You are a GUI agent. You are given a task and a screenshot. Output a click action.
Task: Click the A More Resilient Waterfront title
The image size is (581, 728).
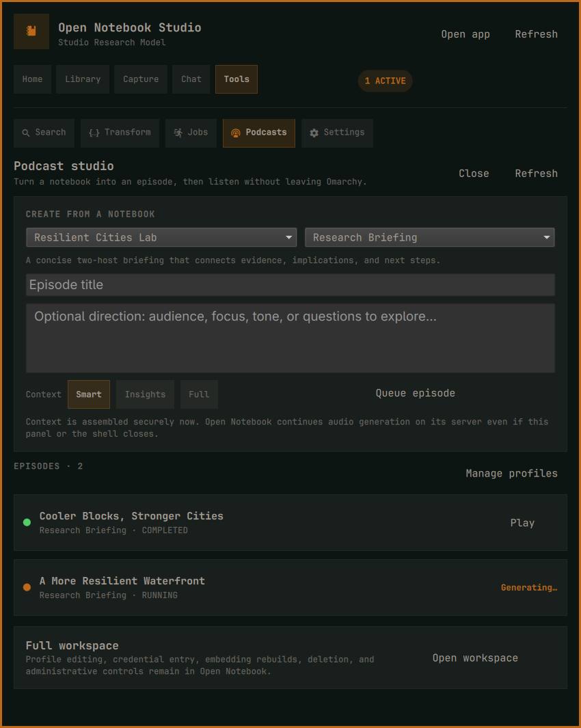122,581
